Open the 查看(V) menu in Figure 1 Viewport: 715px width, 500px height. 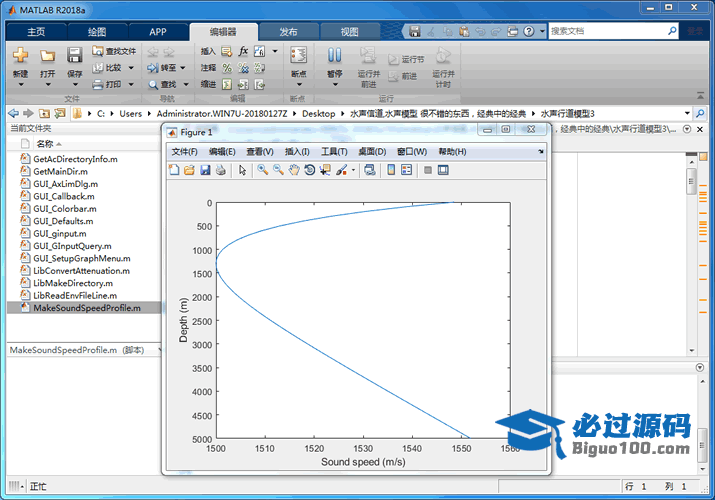[260, 152]
